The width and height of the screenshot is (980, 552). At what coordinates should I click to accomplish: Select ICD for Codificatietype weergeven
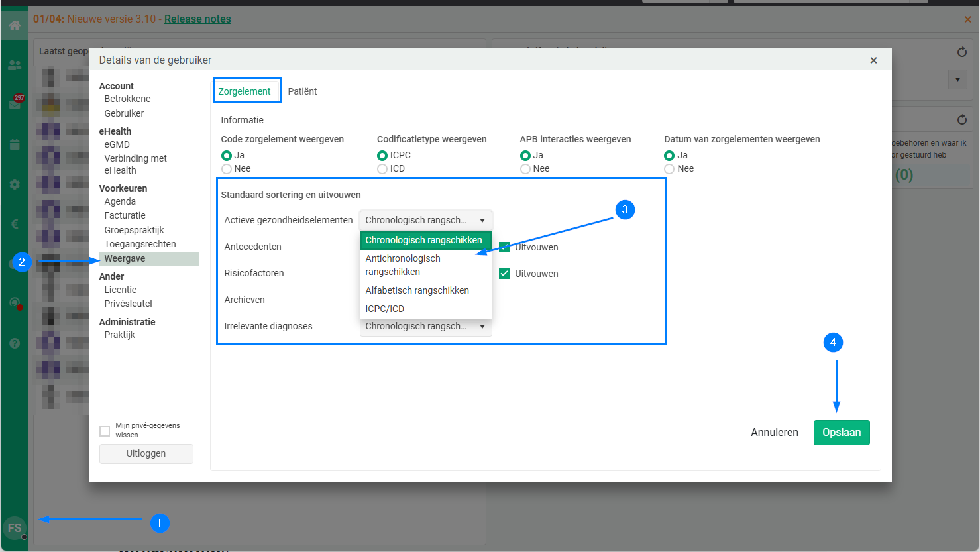click(382, 169)
